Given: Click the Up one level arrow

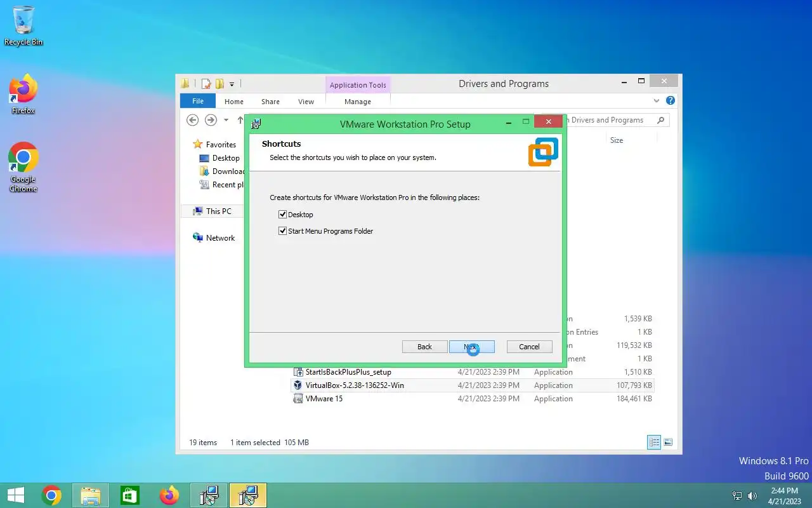Looking at the screenshot, I should [x=240, y=120].
